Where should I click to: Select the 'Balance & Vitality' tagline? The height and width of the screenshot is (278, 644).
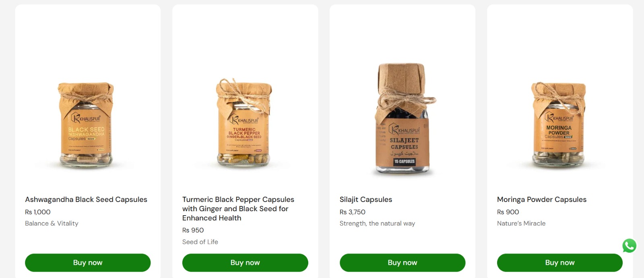[52, 223]
